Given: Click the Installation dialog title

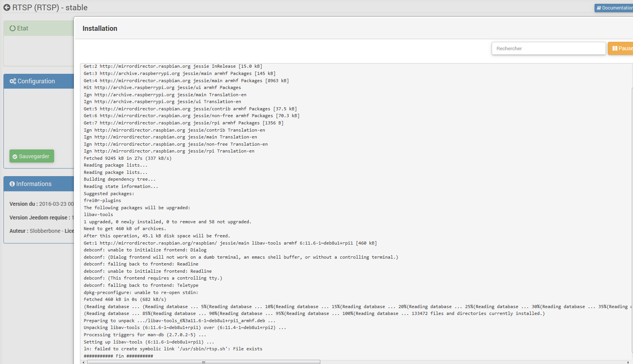Looking at the screenshot, I should click(100, 29).
